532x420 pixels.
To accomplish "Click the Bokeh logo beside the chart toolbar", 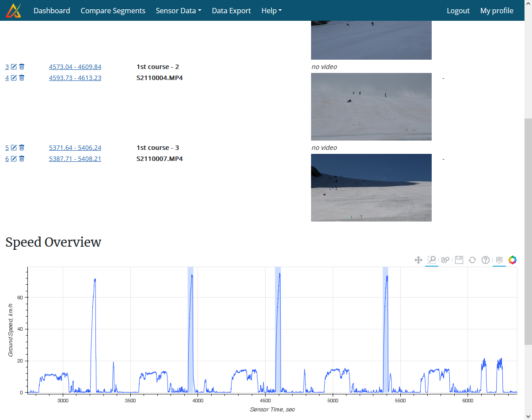I will [513, 260].
